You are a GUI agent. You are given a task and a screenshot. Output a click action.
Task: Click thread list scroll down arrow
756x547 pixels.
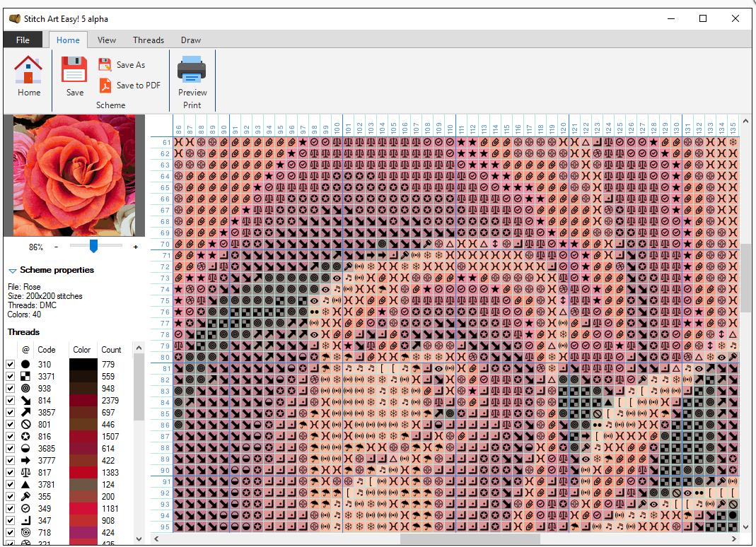pyautogui.click(x=139, y=539)
